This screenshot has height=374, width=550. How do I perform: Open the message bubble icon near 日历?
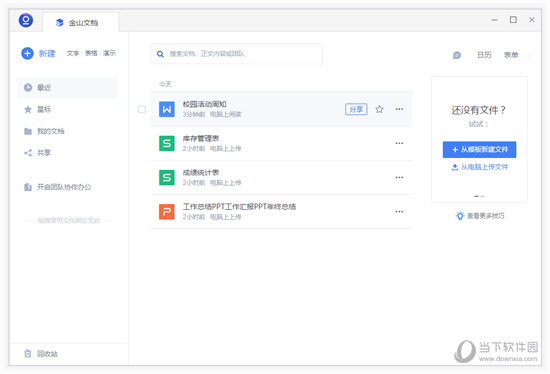click(x=457, y=55)
